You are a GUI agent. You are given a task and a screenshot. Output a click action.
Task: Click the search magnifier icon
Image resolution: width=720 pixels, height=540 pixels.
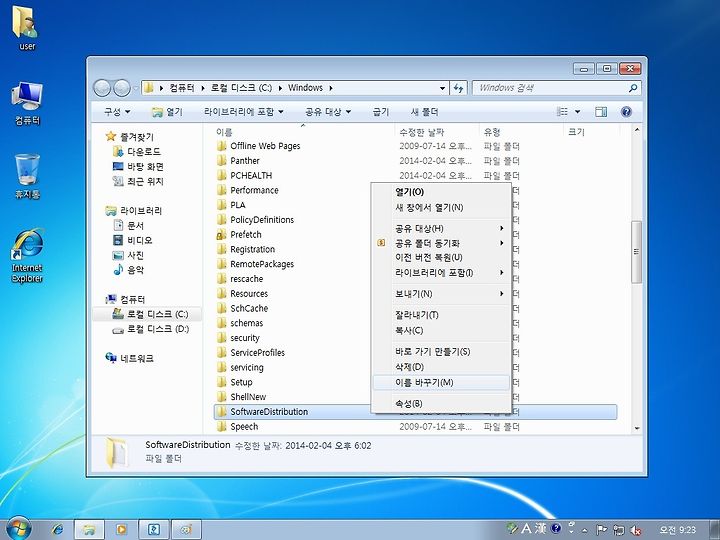tap(633, 88)
